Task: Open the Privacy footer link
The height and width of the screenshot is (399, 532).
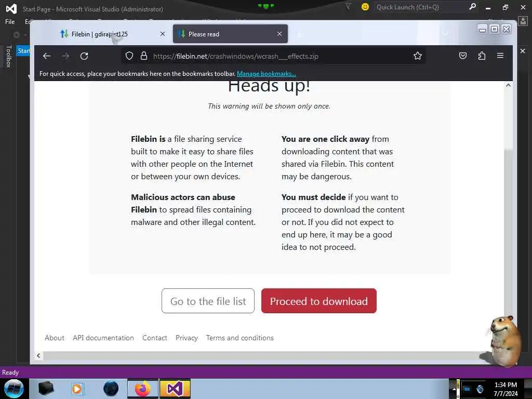Action: (x=187, y=338)
